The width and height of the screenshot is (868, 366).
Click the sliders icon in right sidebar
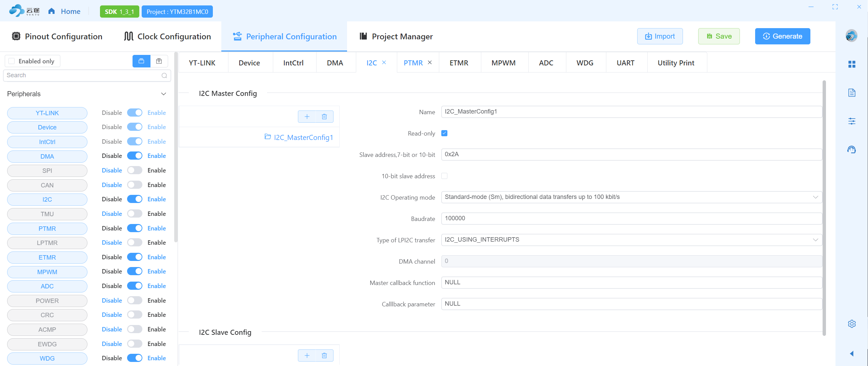pyautogui.click(x=851, y=121)
